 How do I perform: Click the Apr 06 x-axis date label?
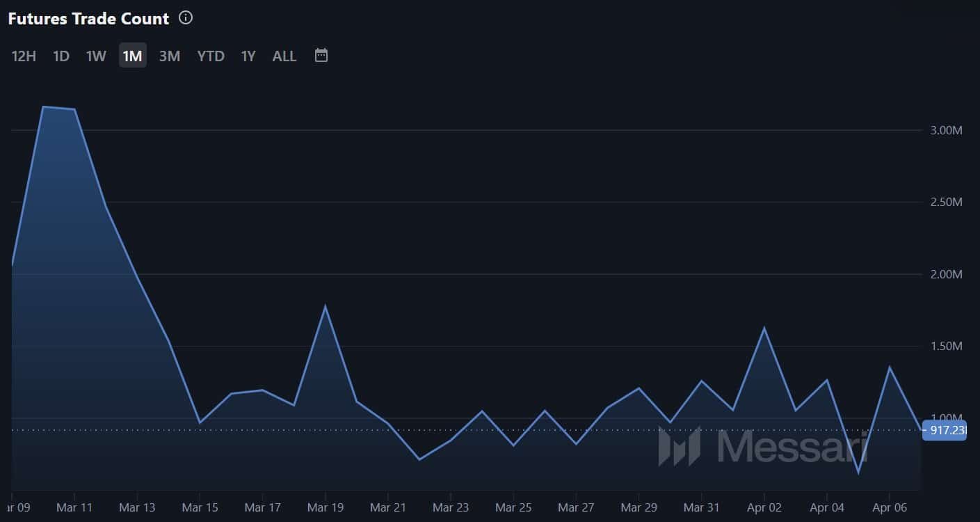890,507
